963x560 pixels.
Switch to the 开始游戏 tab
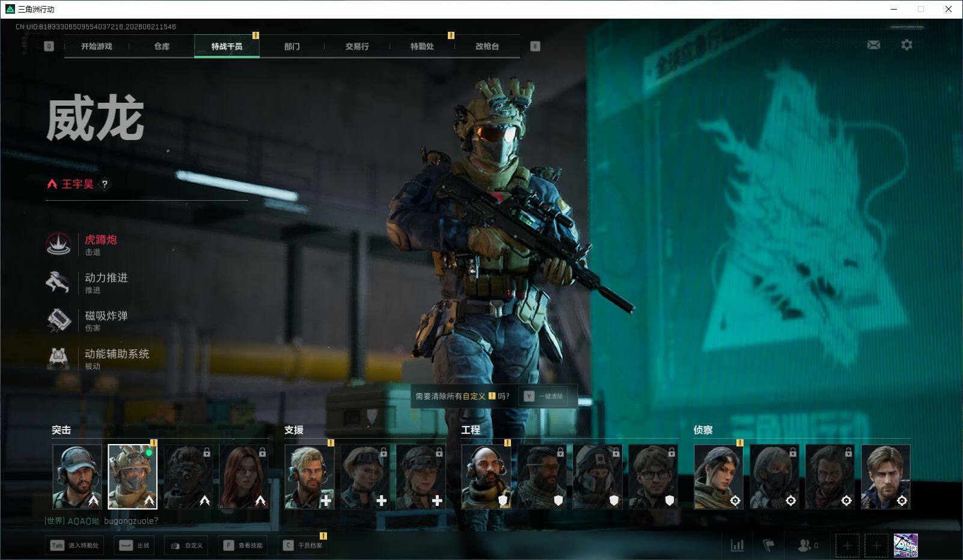tap(97, 46)
